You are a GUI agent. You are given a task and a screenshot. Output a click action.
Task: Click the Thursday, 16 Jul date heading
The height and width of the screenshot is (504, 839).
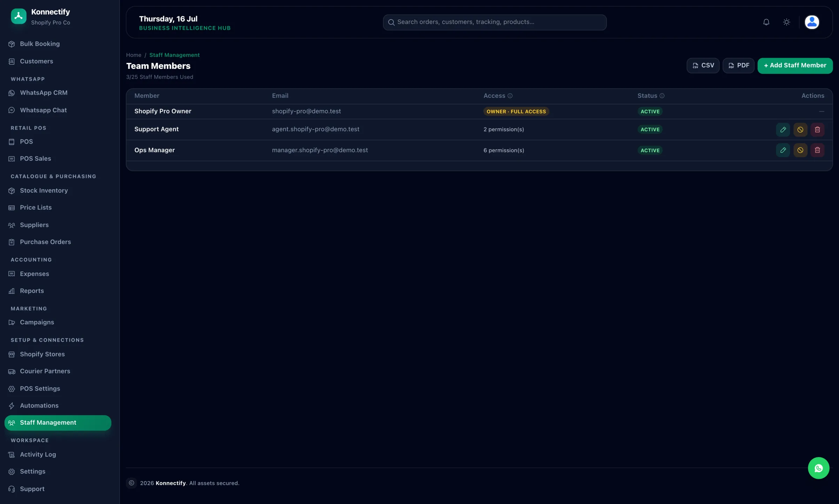(168, 19)
